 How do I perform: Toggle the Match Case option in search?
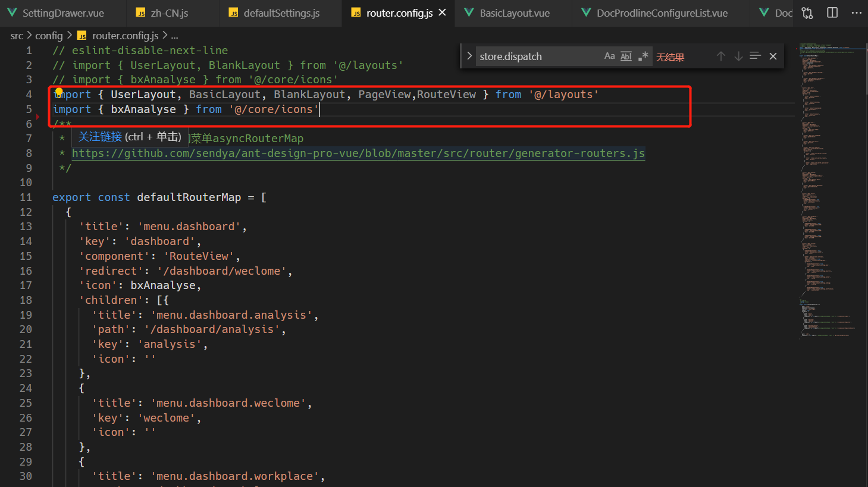[609, 55]
